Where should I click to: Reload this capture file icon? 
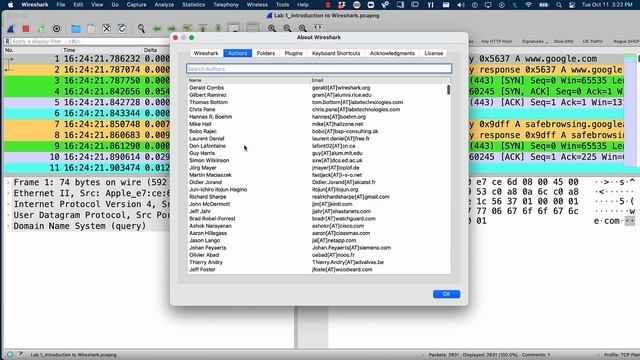click(122, 29)
